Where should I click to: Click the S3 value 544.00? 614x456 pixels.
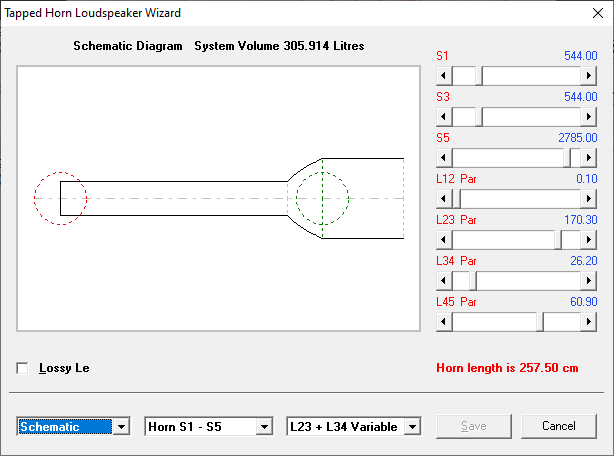[580, 97]
